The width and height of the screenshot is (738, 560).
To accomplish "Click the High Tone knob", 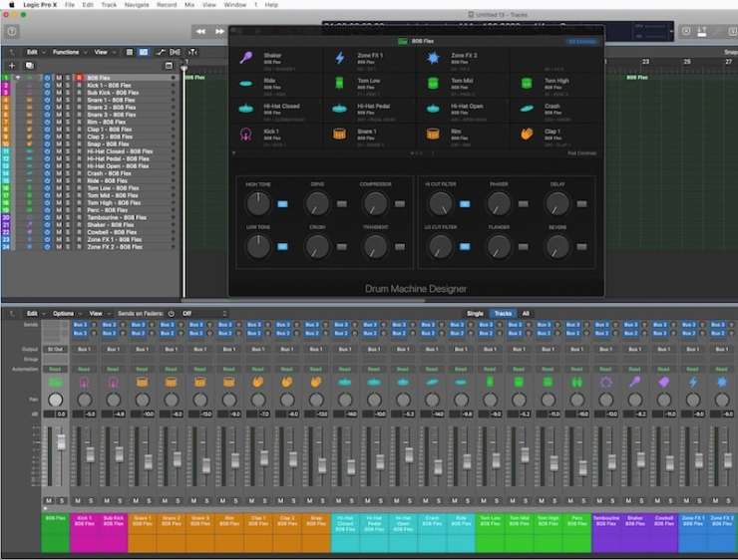I will click(258, 203).
